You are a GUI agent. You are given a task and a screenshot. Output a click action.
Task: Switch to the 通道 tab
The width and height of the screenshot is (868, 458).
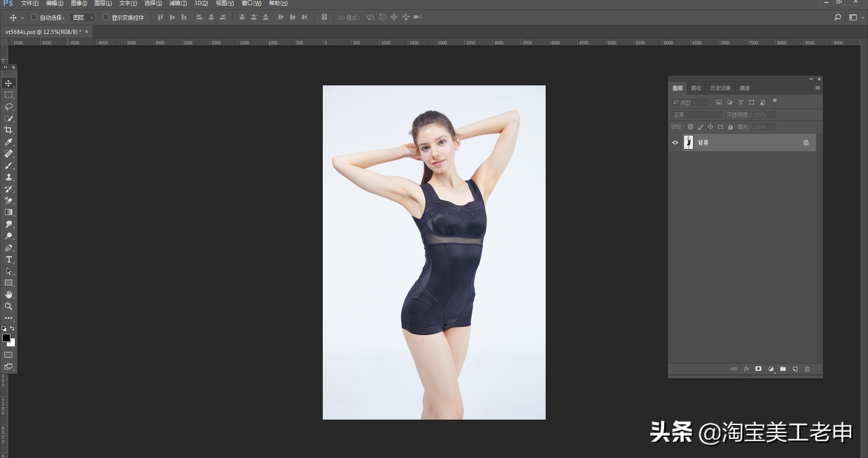click(x=745, y=88)
